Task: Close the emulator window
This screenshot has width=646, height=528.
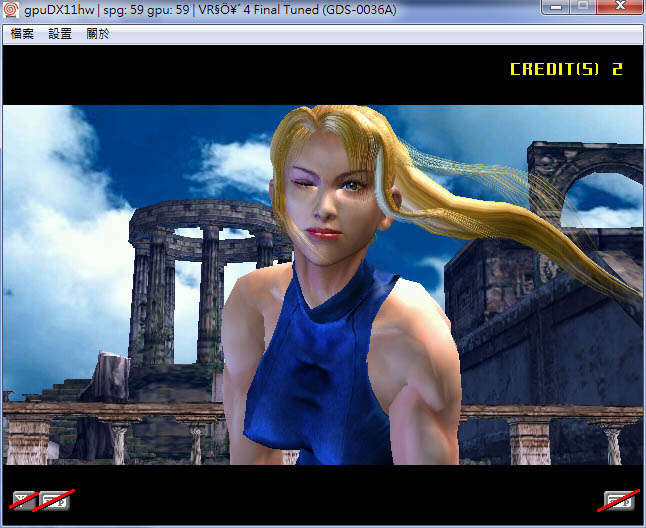Action: [x=620, y=6]
